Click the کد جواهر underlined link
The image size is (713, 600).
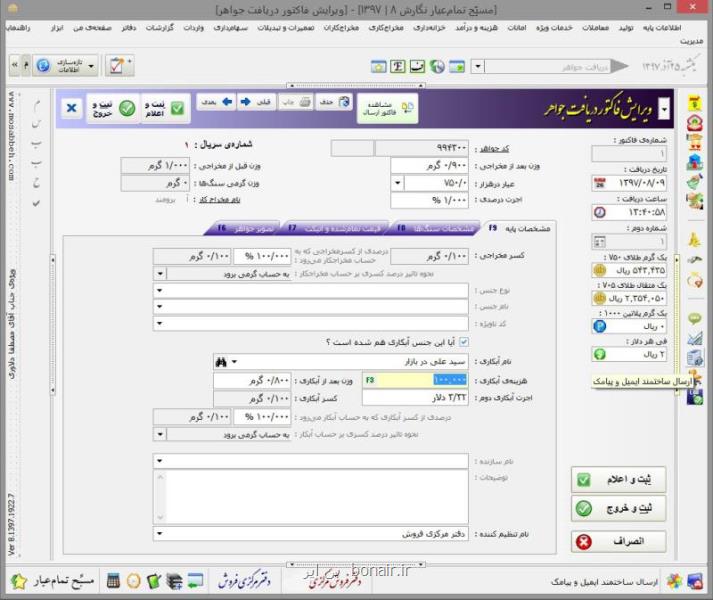[495, 149]
